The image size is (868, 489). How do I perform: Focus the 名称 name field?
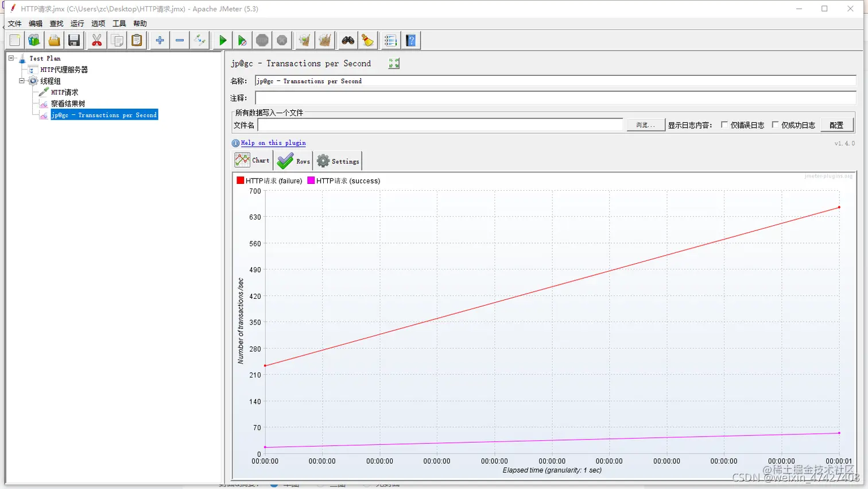tap(556, 81)
